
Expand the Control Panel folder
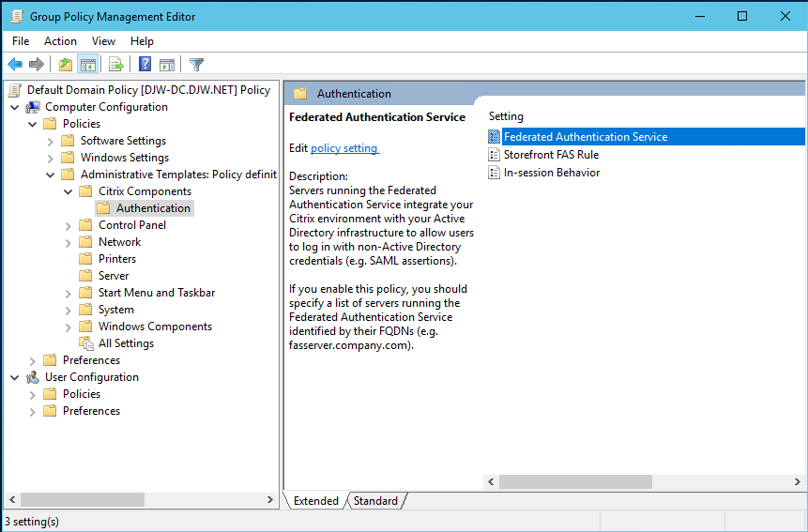69,225
